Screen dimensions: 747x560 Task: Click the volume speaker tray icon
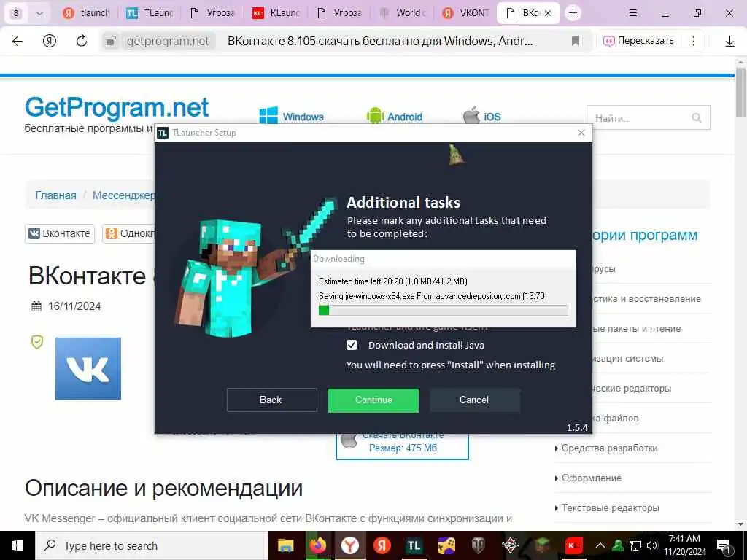click(652, 545)
